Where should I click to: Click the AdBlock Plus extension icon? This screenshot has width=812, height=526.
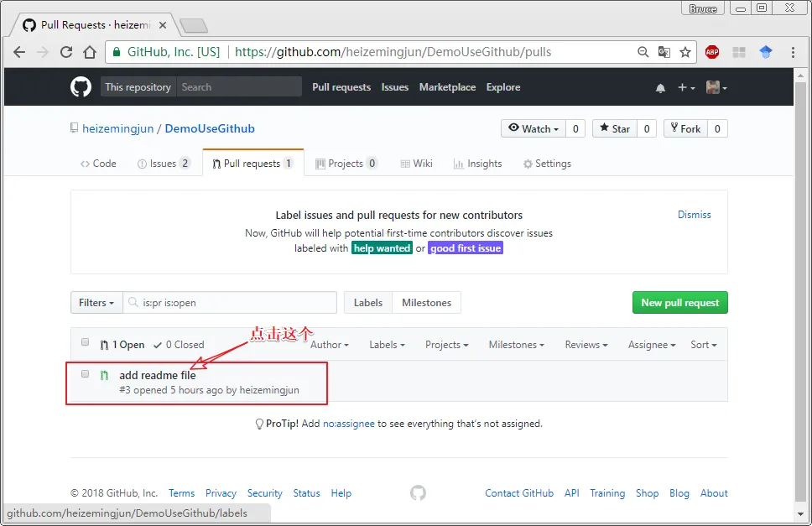712,52
